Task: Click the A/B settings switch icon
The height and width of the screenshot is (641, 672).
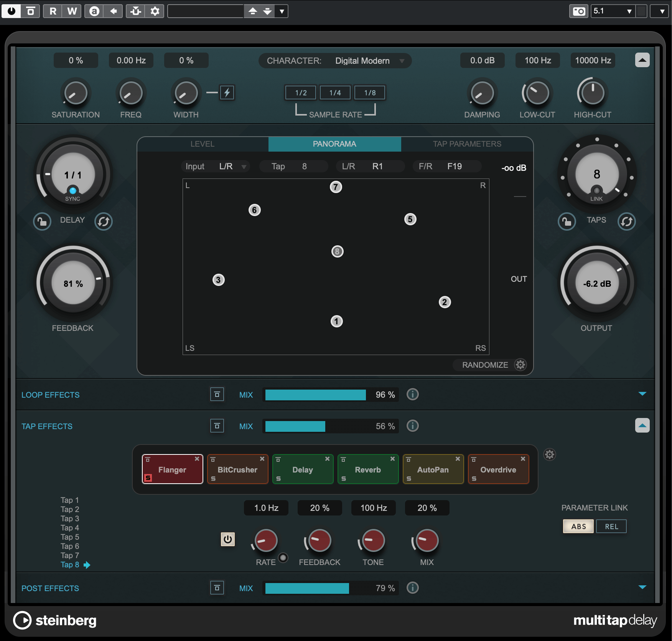Action: point(94,11)
